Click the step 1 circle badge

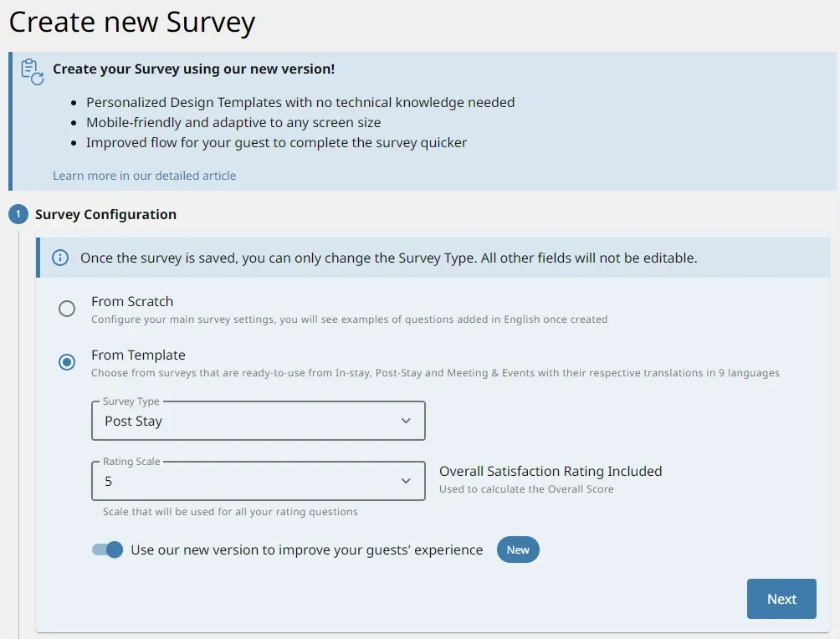(x=18, y=214)
